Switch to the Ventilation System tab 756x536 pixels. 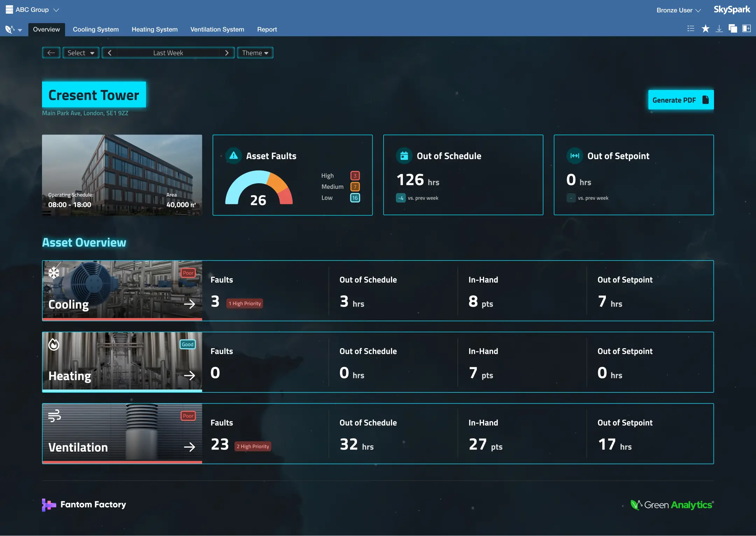tap(217, 29)
